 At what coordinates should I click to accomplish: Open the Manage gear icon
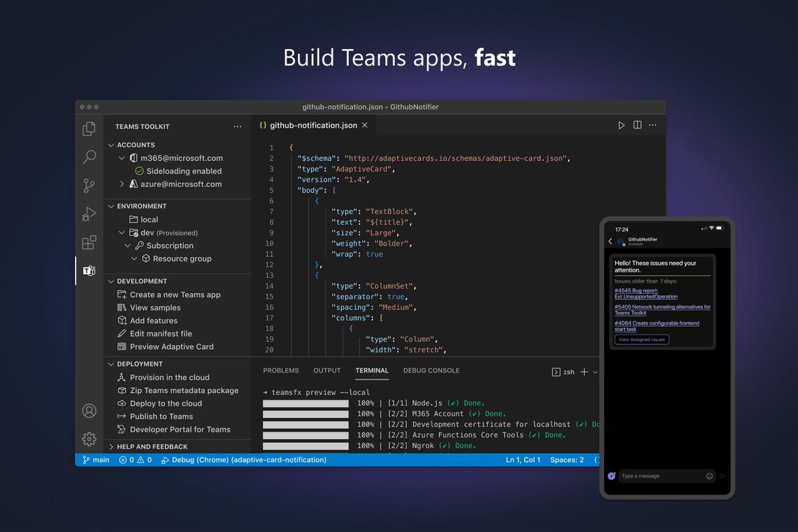pos(89,439)
